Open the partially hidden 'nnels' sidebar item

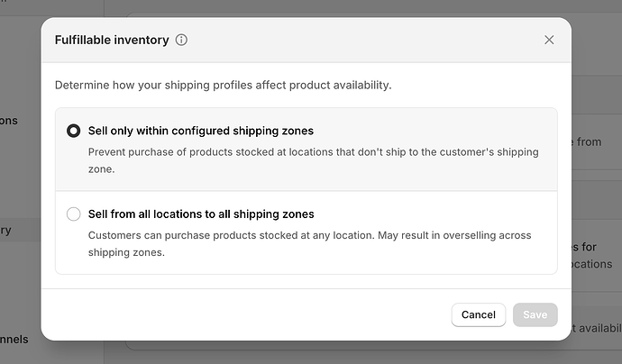pyautogui.click(x=14, y=340)
